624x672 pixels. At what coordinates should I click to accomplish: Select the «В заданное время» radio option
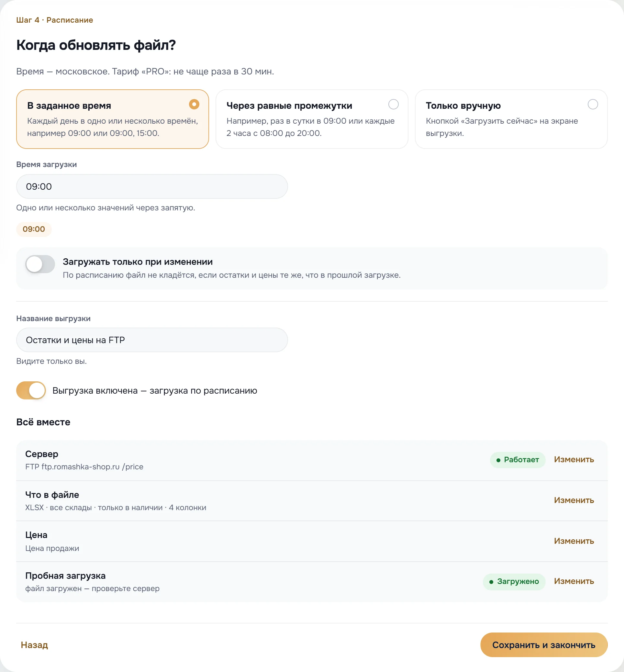pos(194,104)
